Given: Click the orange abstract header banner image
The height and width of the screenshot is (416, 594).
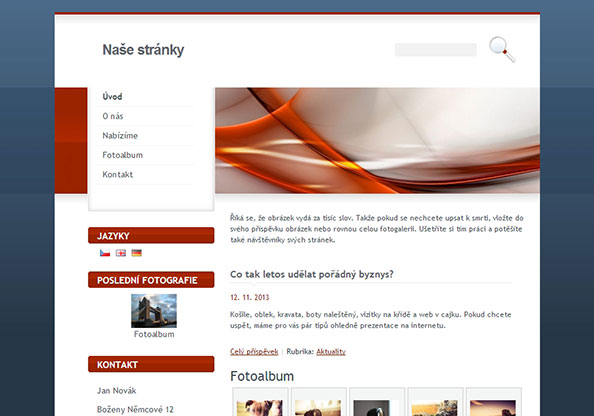Looking at the screenshot, I should (377, 141).
